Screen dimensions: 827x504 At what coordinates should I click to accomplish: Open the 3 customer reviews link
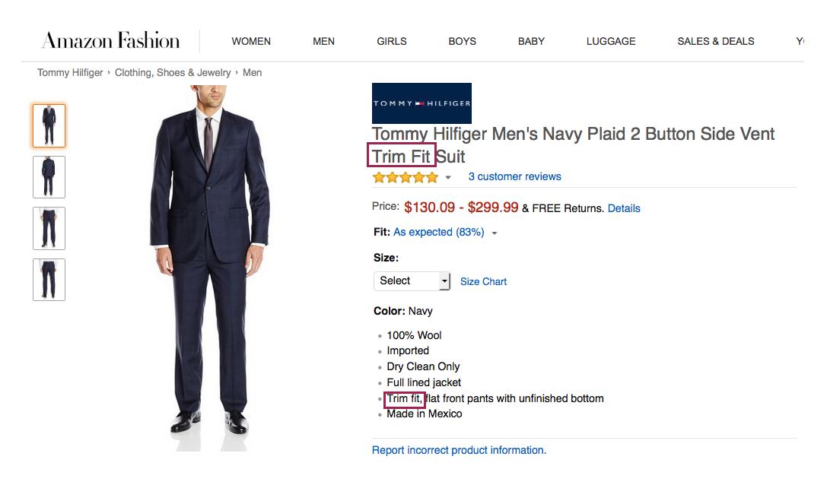click(515, 176)
